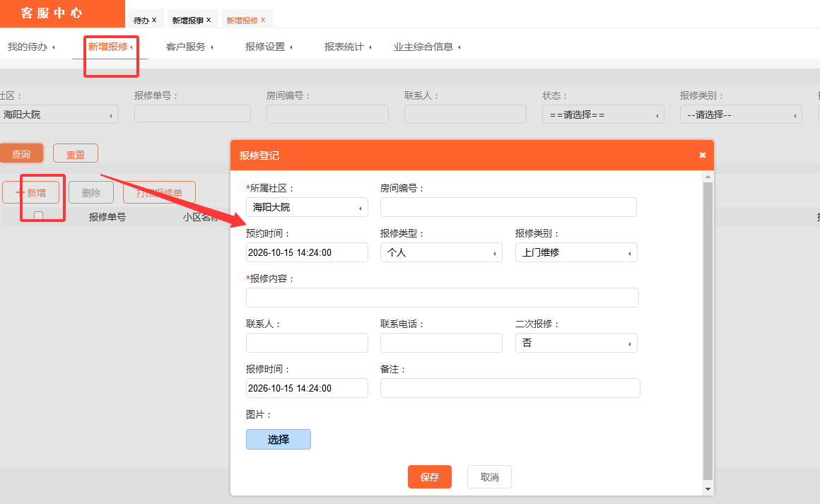The image size is (820, 504).
Task: Switch to the 新增报事 tab
Action: (188, 20)
